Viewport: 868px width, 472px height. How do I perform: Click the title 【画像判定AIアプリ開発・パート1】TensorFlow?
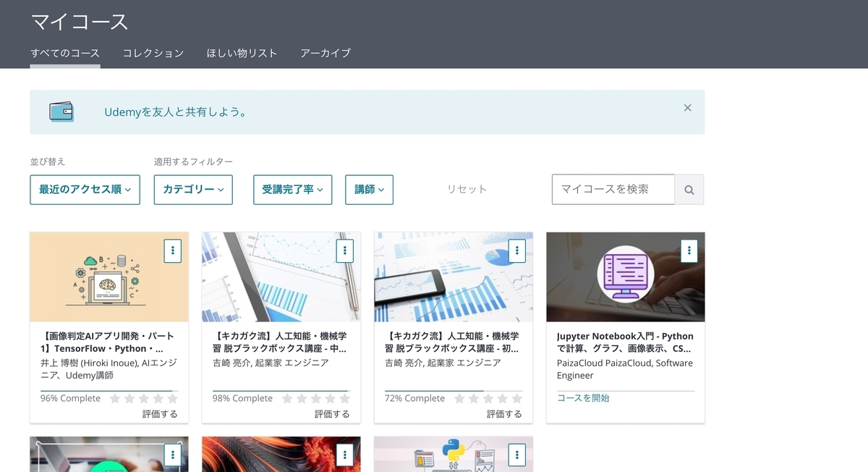coord(107,342)
